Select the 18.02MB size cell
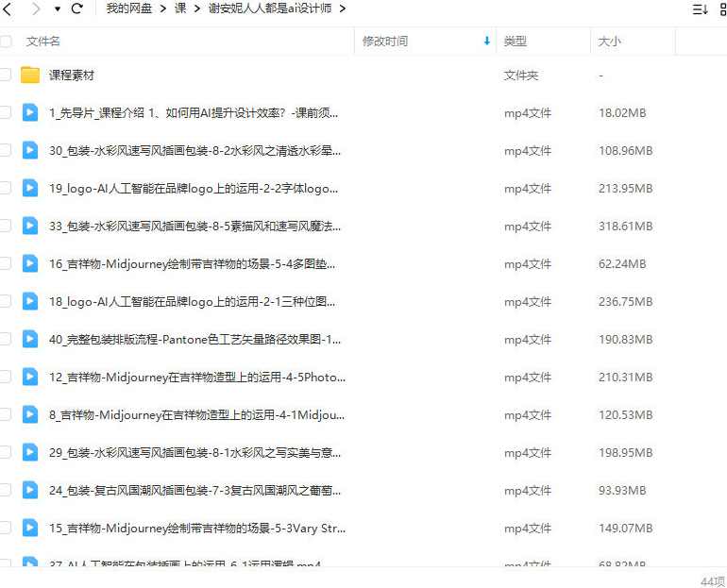Viewport: 727px width, 588px height. pos(622,113)
